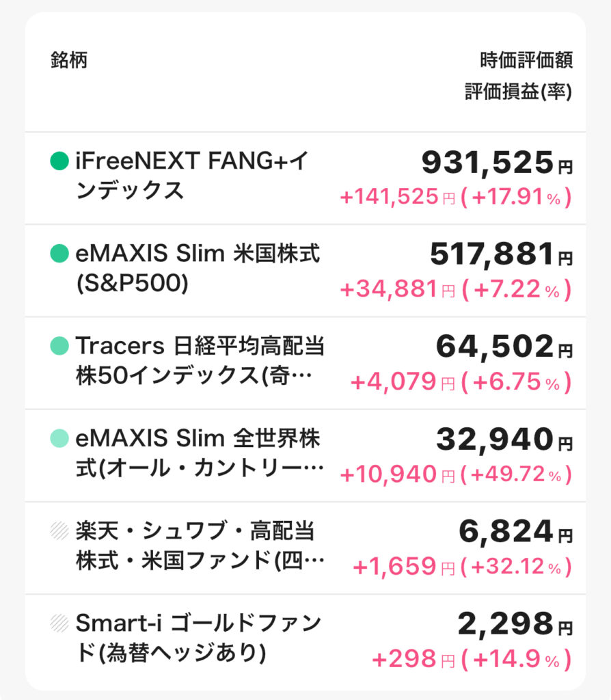
Task: Click the green dot beside iFreeNEXT FANG+
Action: (x=59, y=161)
